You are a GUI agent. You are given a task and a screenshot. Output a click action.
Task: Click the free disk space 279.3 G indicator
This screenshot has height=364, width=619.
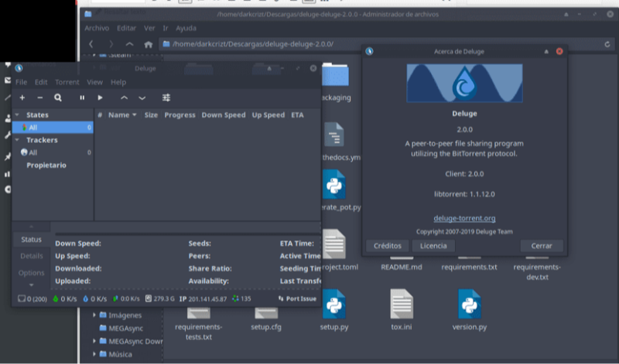[x=160, y=299]
